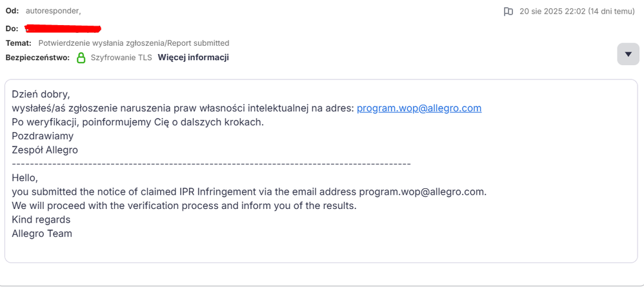The width and height of the screenshot is (644, 287).
Task: Click the "Bezpieczeństwo:" header label
Action: 38,57
